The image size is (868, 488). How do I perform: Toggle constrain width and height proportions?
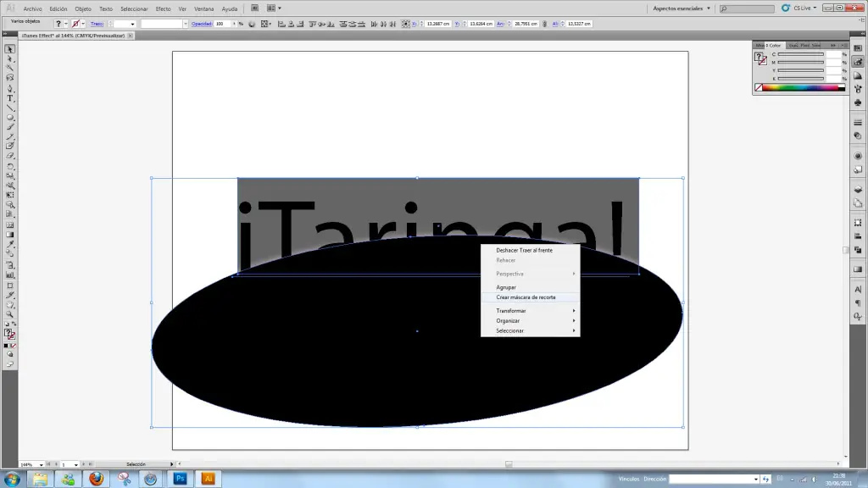click(545, 24)
